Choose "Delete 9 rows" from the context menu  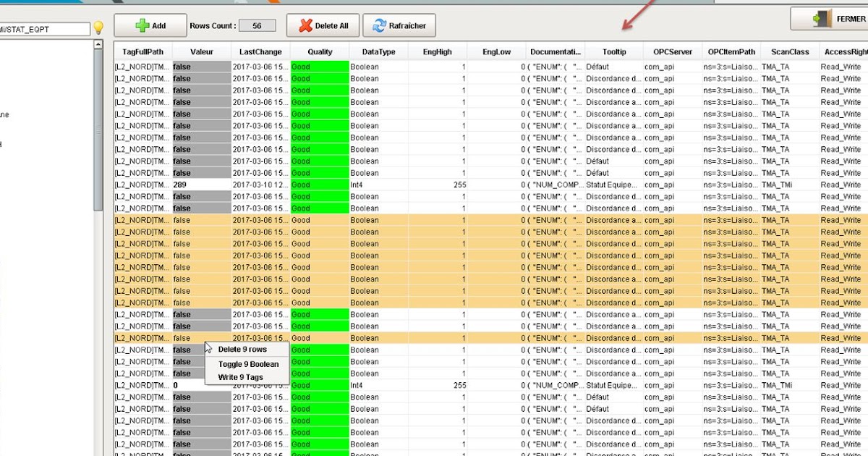pos(244,350)
